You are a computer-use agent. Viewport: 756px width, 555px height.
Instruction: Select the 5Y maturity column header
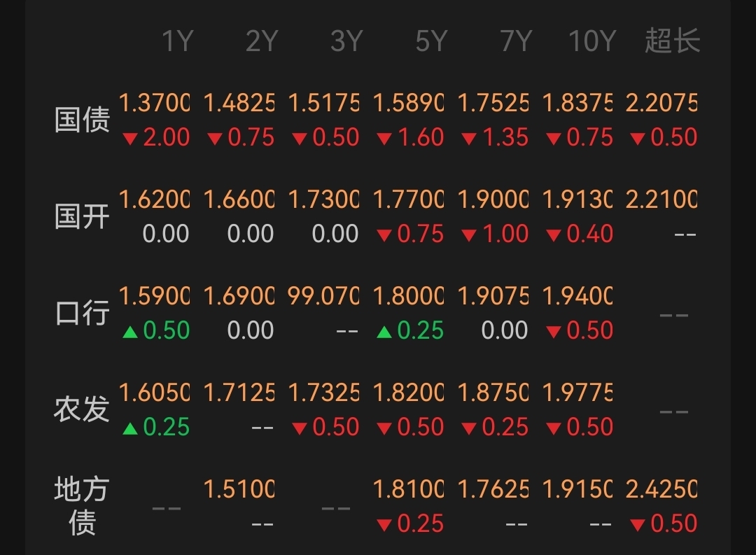coord(430,42)
